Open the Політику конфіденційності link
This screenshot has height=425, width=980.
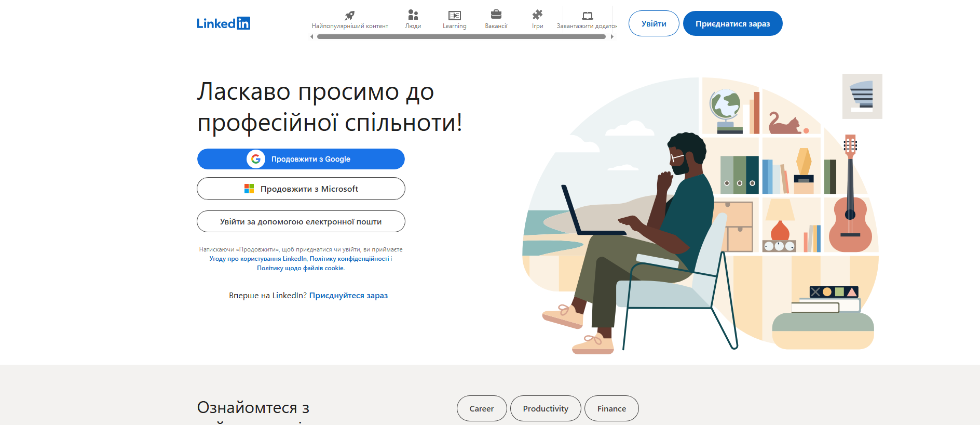pyautogui.click(x=349, y=259)
